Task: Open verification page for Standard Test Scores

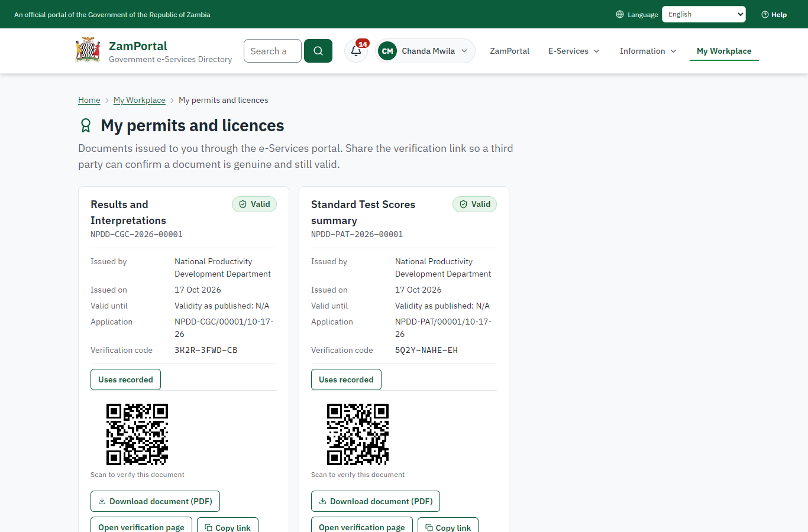Action: pyautogui.click(x=362, y=525)
